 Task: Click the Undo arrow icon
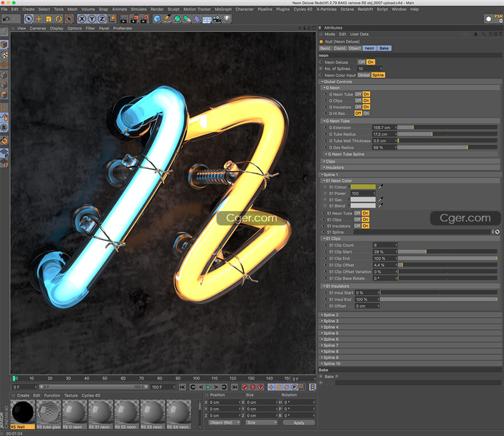pyautogui.click(x=6, y=19)
